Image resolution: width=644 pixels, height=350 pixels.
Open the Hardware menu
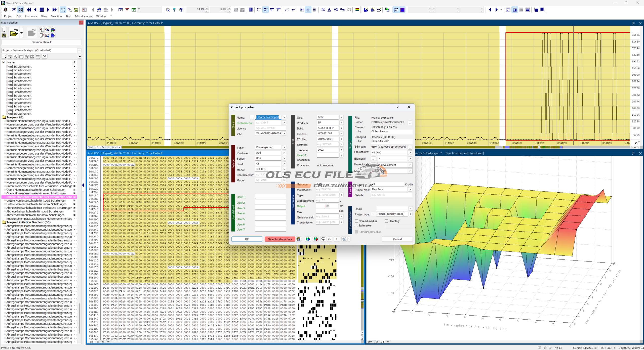pyautogui.click(x=31, y=16)
